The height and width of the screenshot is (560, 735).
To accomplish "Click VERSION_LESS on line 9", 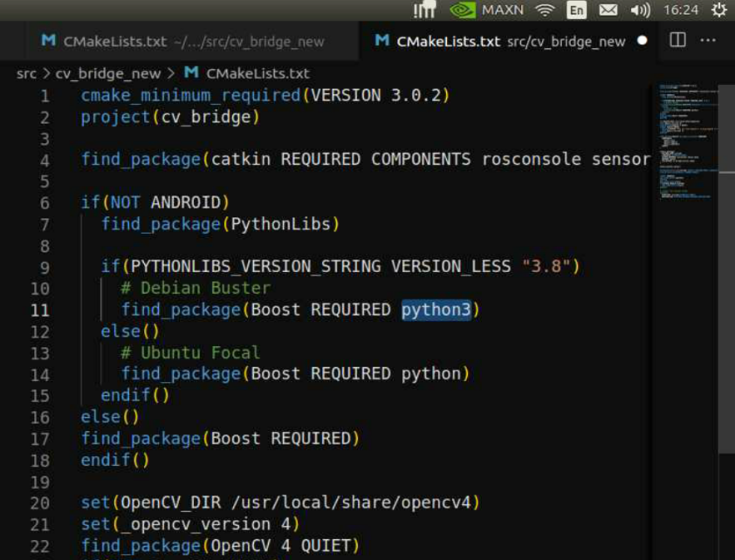I will 451,267.
